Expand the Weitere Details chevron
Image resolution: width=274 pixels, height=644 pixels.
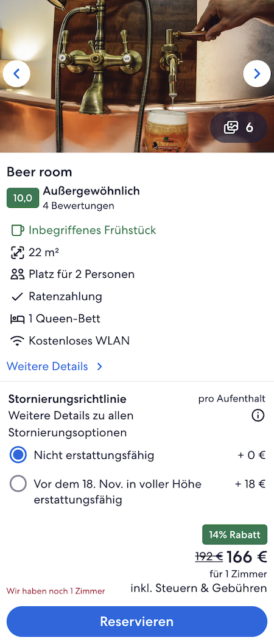point(99,366)
